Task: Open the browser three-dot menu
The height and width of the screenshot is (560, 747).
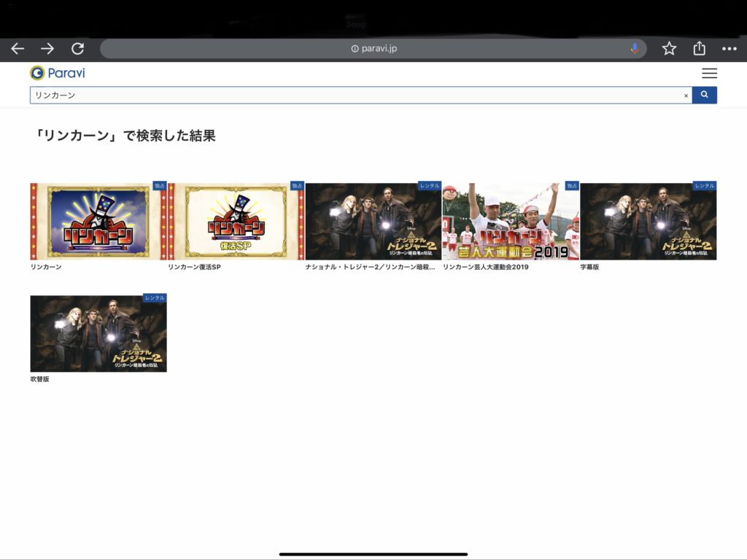Action: click(x=729, y=49)
